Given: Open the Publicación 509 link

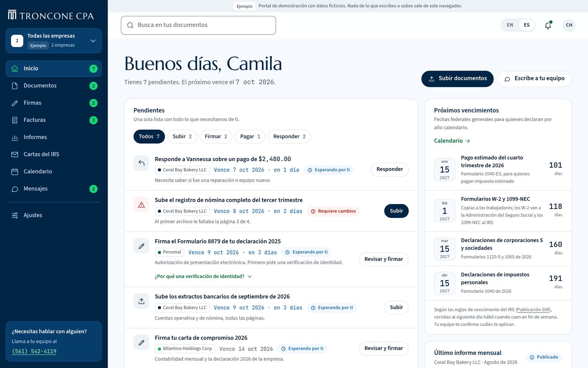Looking at the screenshot, I should point(533,310).
